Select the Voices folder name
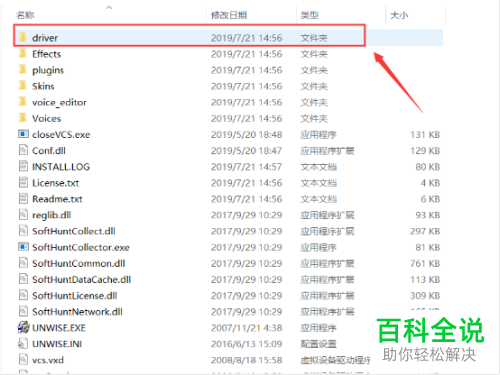The image size is (500, 375). 47,118
